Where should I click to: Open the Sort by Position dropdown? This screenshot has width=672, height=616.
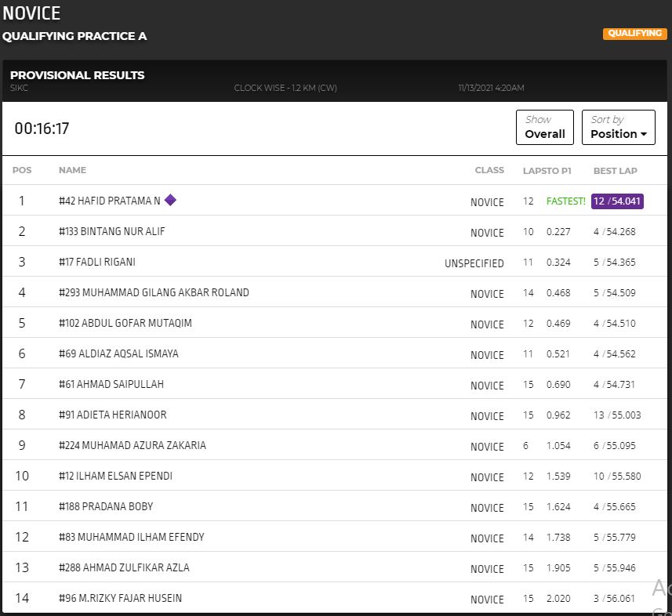coord(618,127)
